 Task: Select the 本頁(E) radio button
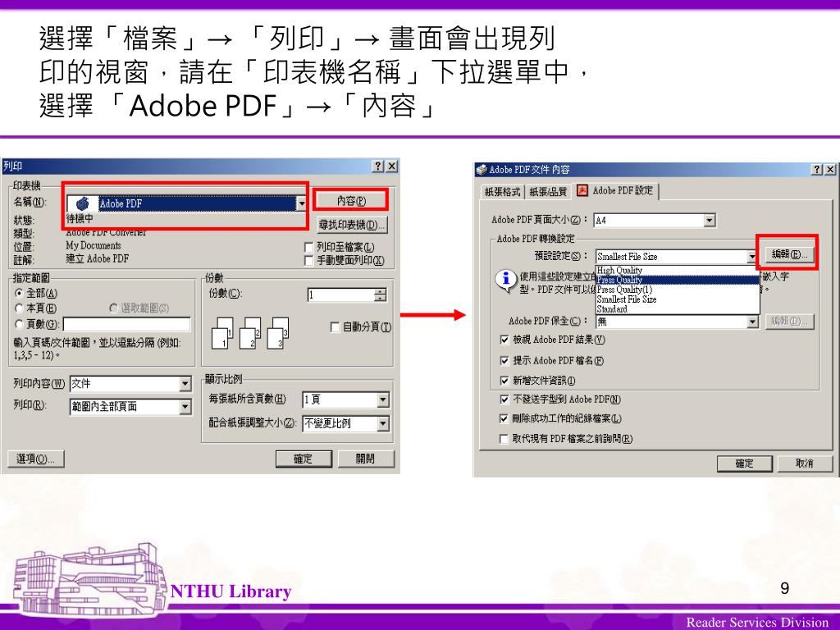20,308
